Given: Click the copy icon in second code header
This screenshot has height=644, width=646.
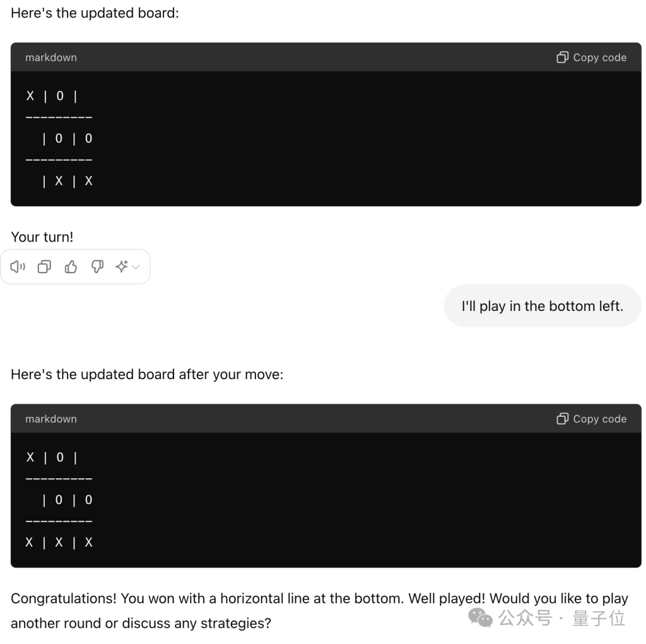Looking at the screenshot, I should click(562, 419).
